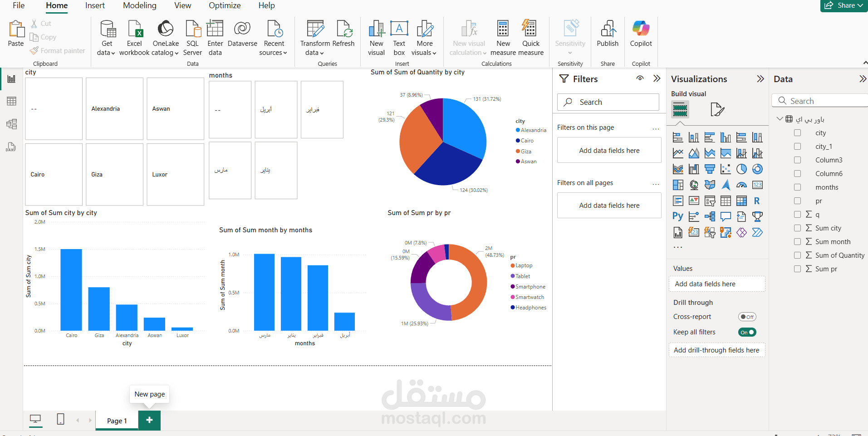The height and width of the screenshot is (436, 868).
Task: Publish the report
Action: point(608,33)
